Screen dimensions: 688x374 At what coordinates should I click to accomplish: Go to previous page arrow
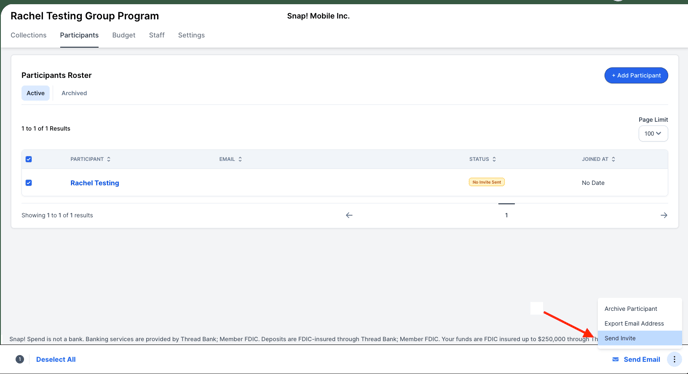point(349,215)
